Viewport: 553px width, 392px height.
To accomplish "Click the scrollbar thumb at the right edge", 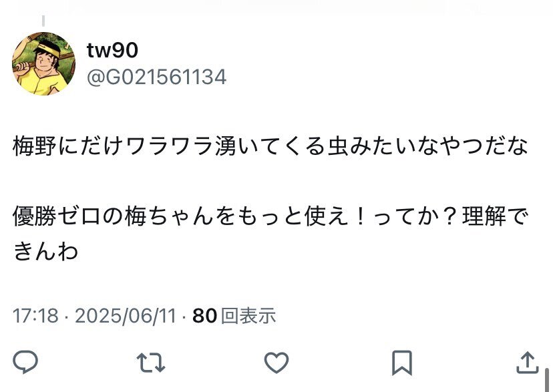I will click(x=547, y=380).
